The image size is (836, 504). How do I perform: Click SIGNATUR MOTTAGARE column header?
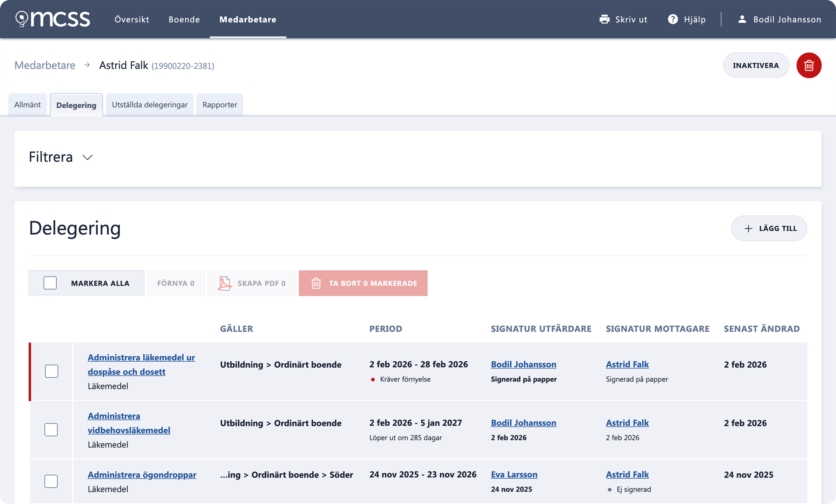coord(657,329)
